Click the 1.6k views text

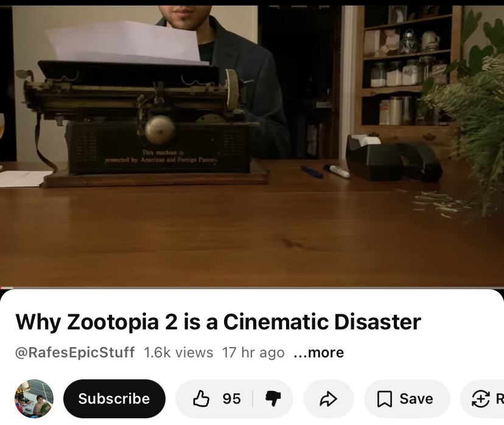(x=178, y=353)
